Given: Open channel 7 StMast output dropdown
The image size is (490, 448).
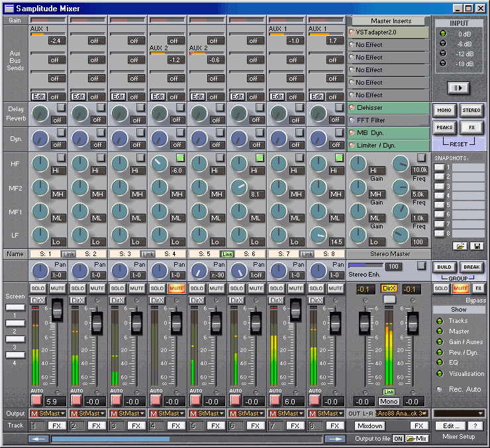Looking at the screenshot, I should coord(286,414).
